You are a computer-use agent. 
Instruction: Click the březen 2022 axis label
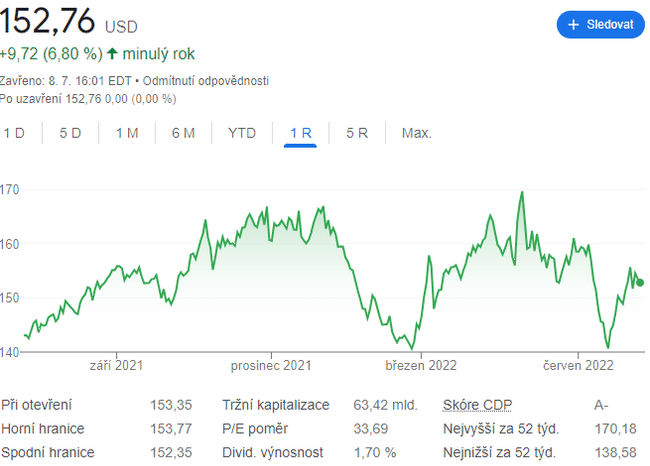click(421, 366)
